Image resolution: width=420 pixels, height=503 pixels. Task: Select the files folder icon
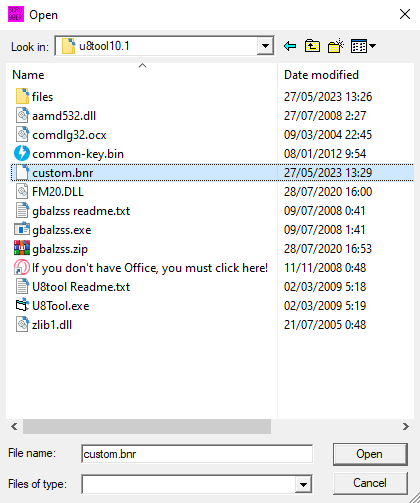22,96
